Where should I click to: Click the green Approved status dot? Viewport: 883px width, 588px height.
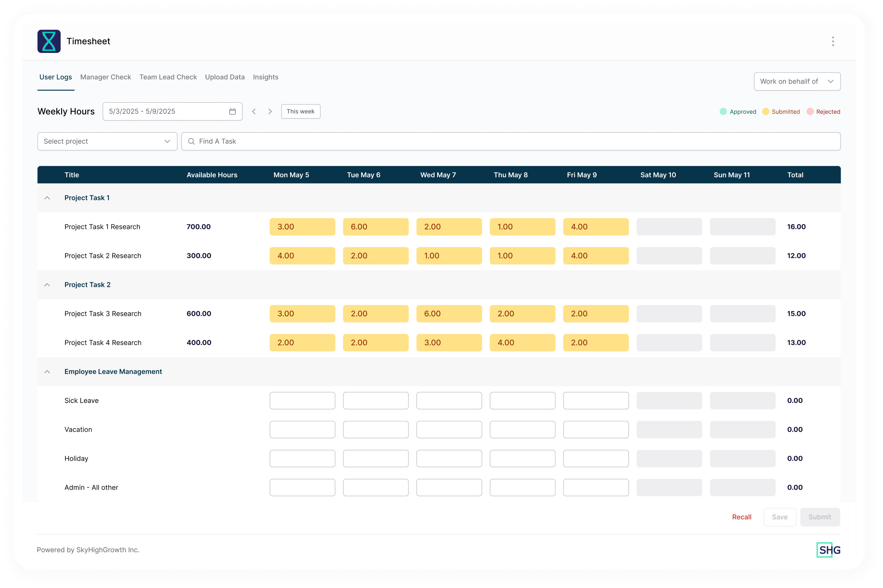tap(723, 112)
